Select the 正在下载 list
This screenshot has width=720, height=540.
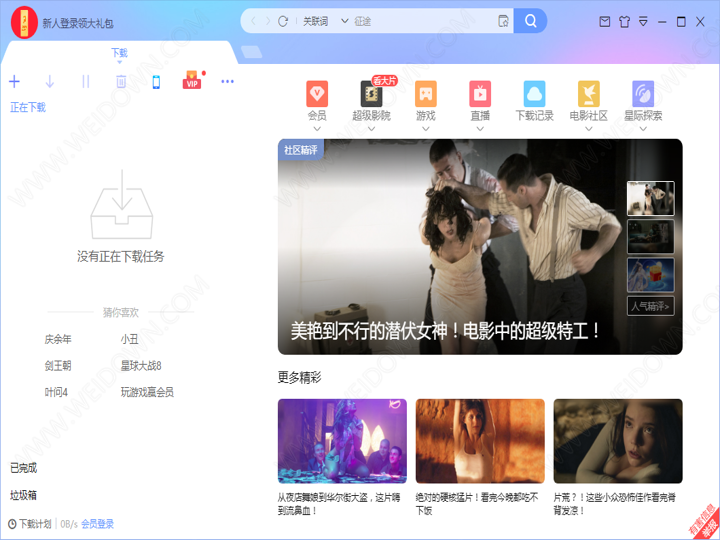click(28, 107)
